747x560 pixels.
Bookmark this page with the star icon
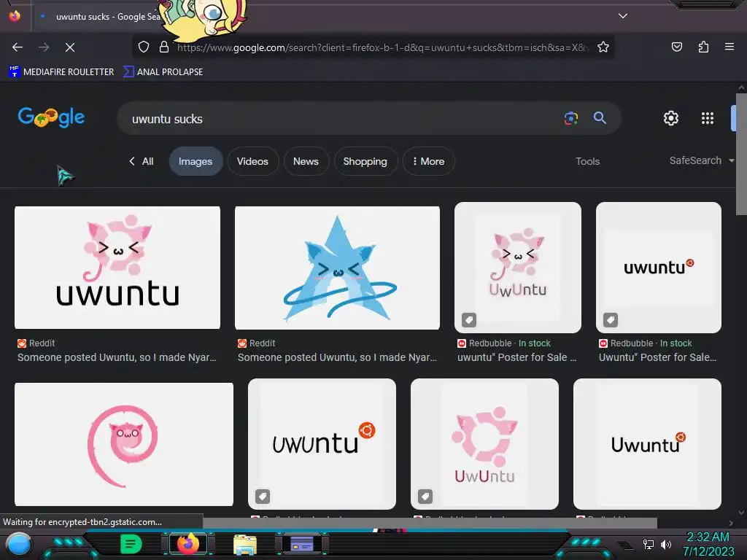pos(603,47)
